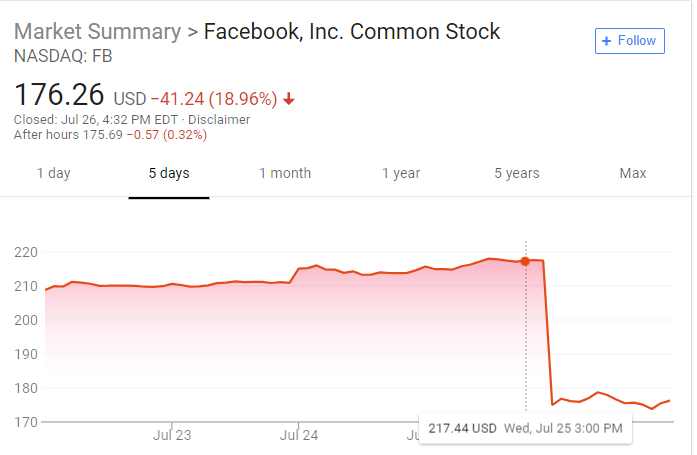Select the 5 days tab
Viewport: 697px width, 455px height.
click(x=169, y=173)
